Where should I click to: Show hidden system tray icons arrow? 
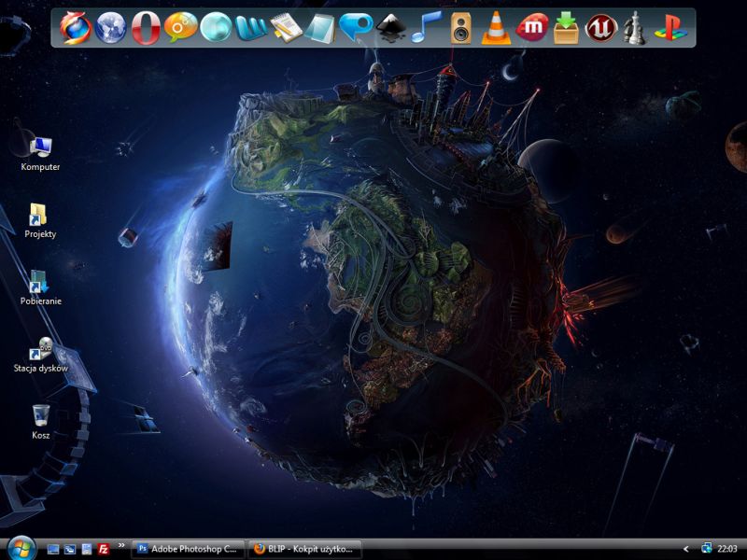pos(686,549)
